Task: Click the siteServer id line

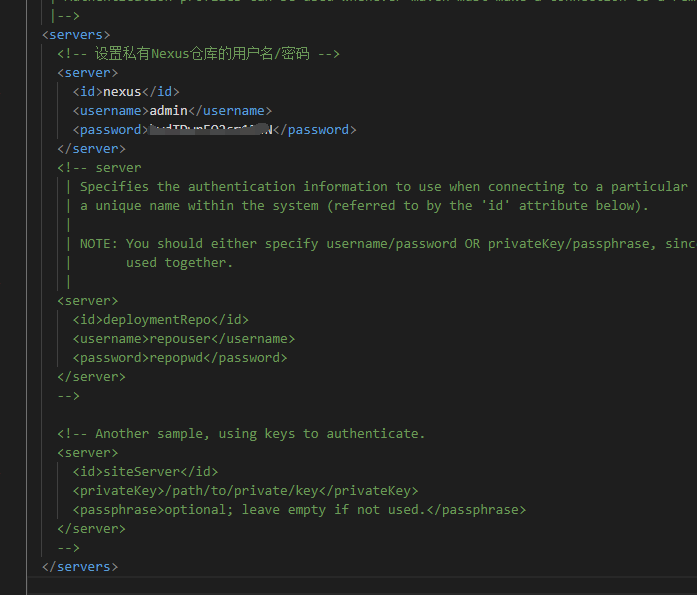Action: coord(145,472)
